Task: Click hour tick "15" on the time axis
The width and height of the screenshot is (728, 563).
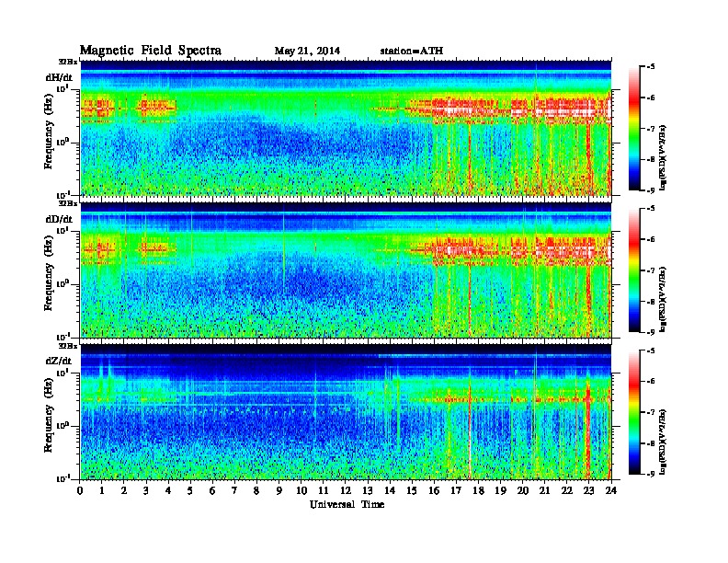Action: (412, 490)
